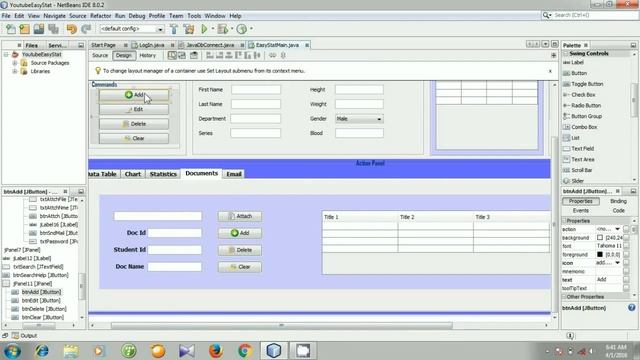Screen dimensions: 640x360
Task: Activate the Connection Mode design icon
Action: point(182,56)
